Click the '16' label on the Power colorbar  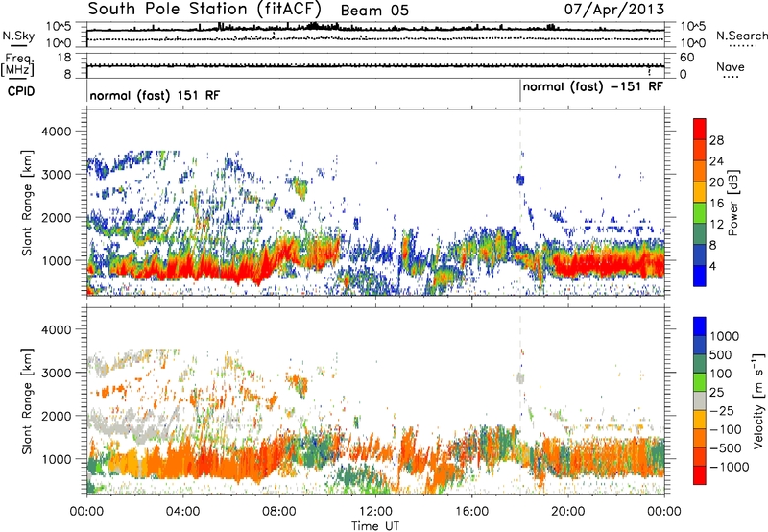coord(716,204)
